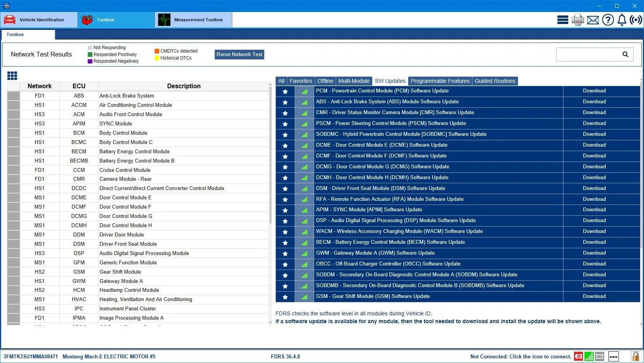Screen dimensions: 644x363
Task: Select the Multi-Module filter tab
Action: (x=354, y=81)
